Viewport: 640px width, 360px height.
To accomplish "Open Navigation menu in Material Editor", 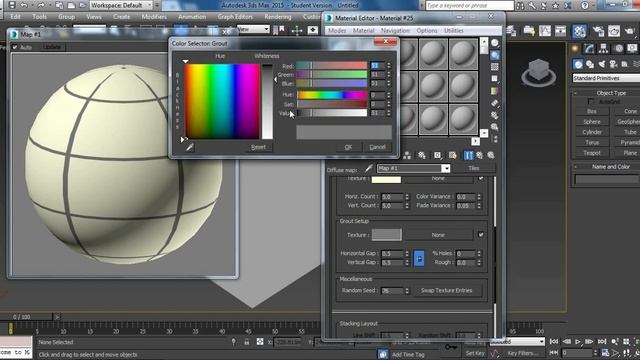I will tap(395, 31).
